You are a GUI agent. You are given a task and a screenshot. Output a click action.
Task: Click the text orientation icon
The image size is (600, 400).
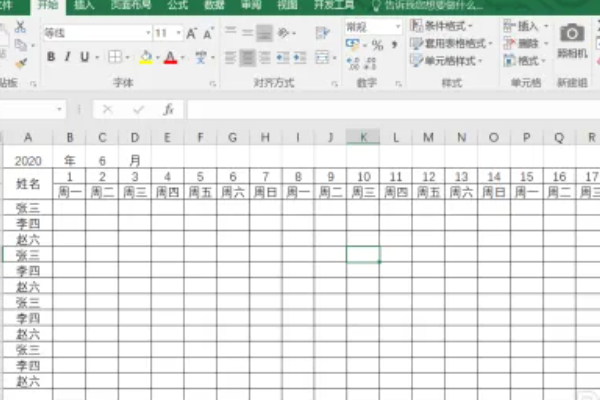pos(284,33)
